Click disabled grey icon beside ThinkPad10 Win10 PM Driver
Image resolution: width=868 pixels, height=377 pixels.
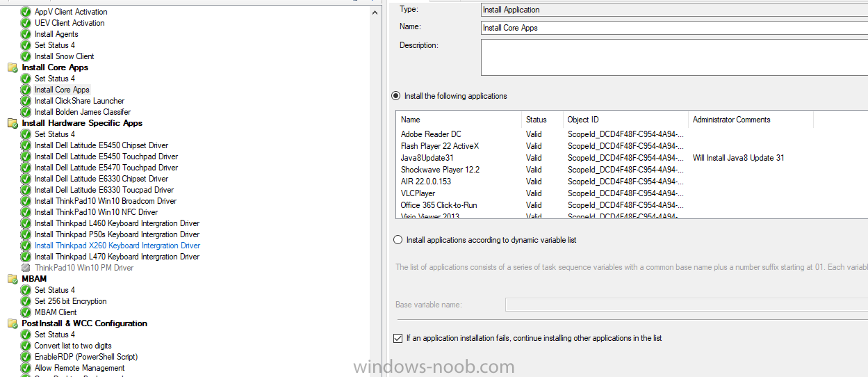tap(26, 268)
